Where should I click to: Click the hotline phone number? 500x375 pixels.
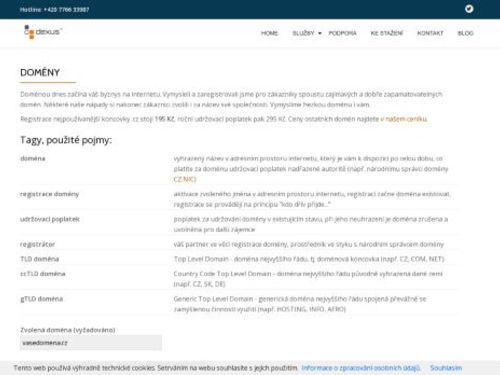point(66,10)
